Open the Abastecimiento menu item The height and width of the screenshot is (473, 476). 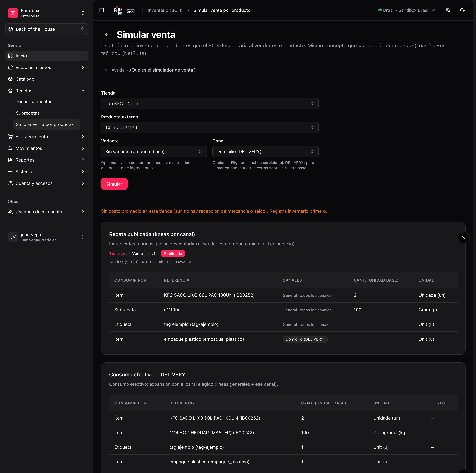pyautogui.click(x=47, y=136)
